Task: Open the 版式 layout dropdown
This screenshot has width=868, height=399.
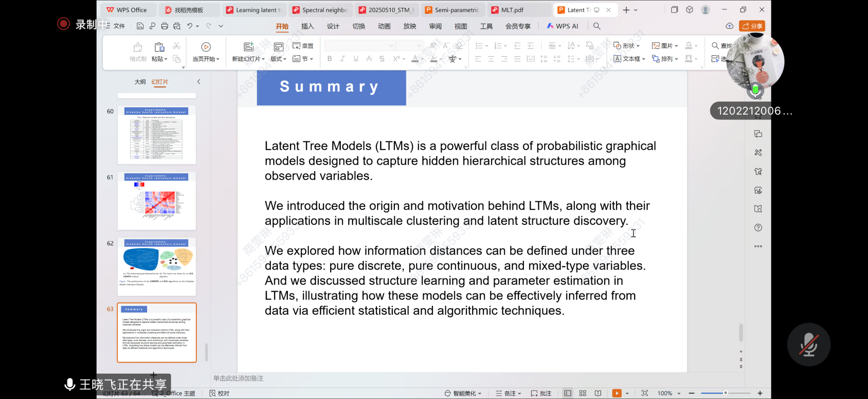Action: [x=278, y=59]
